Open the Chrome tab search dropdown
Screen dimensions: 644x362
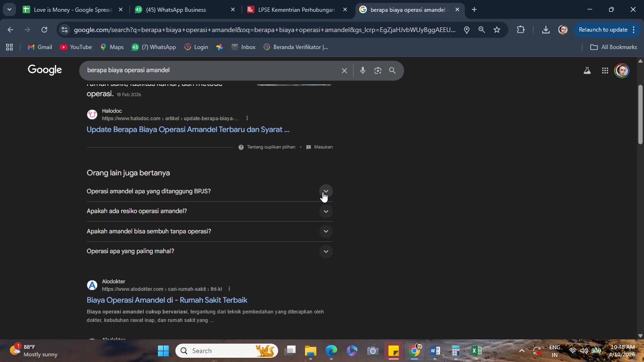9,9
